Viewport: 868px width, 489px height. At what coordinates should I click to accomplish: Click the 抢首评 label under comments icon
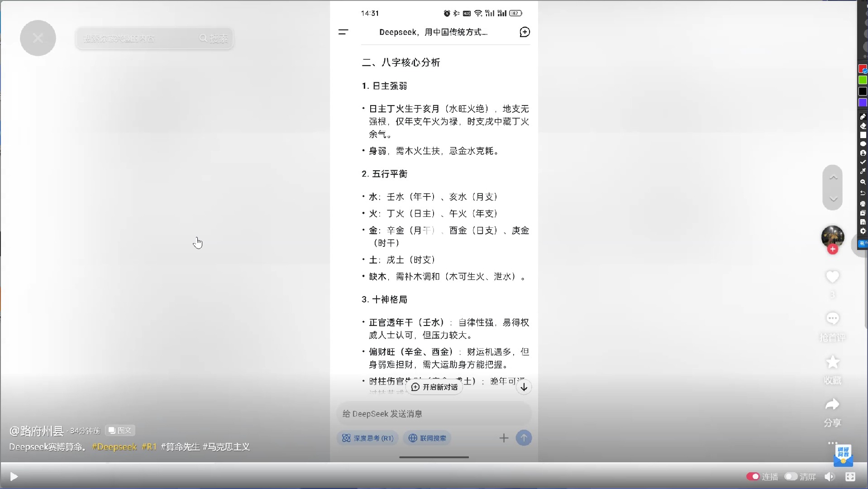[833, 338]
